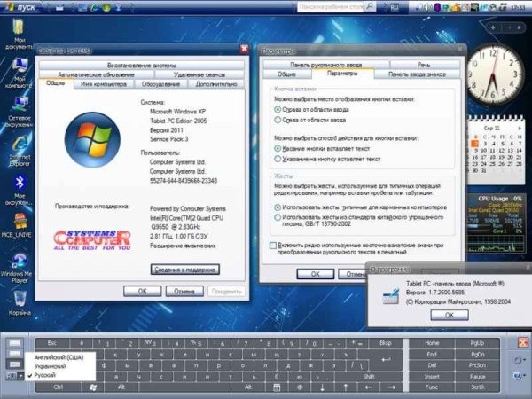Switch to the Имя компьютера tab

(x=104, y=84)
